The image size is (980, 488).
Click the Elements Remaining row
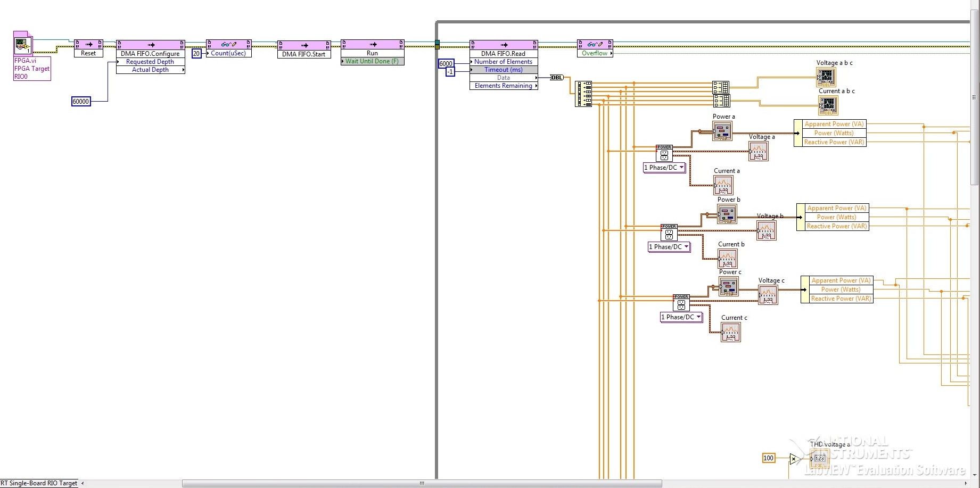504,86
